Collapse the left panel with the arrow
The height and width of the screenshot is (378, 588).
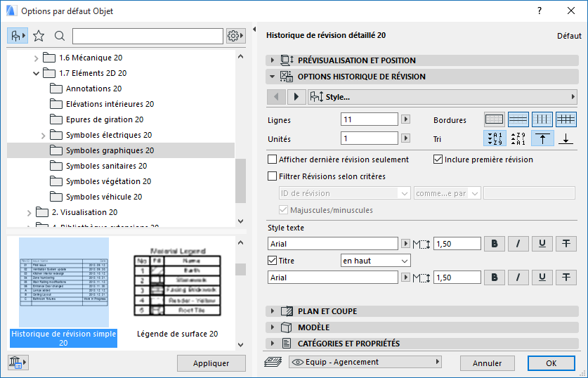254,30
